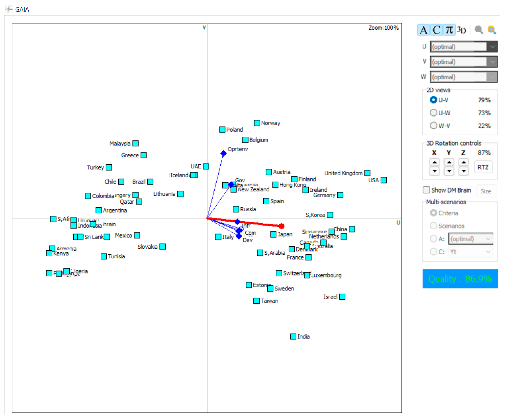Click the India data point square
This screenshot has height=420, width=505.
coord(293,336)
